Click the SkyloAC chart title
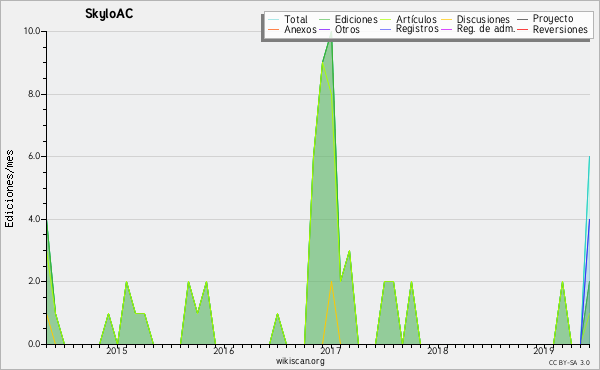600x370 pixels. click(x=109, y=14)
